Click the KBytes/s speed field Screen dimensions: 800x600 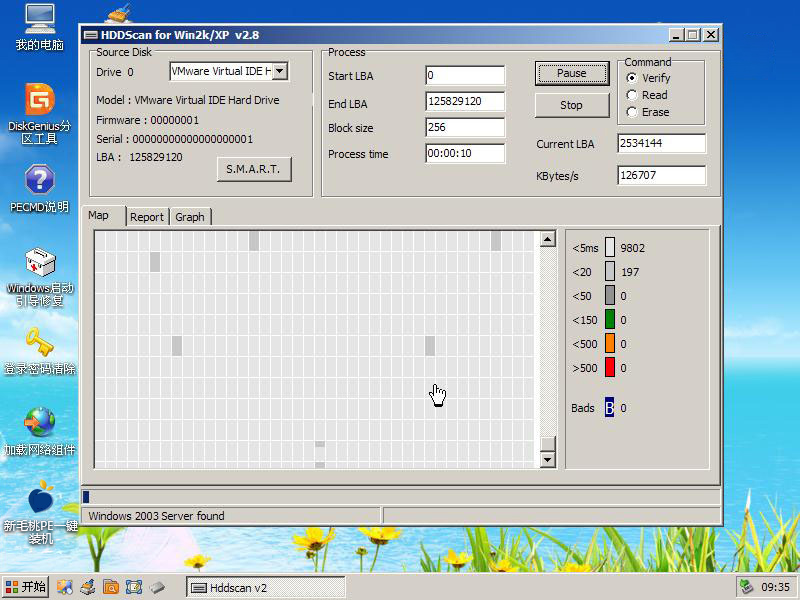pos(661,175)
